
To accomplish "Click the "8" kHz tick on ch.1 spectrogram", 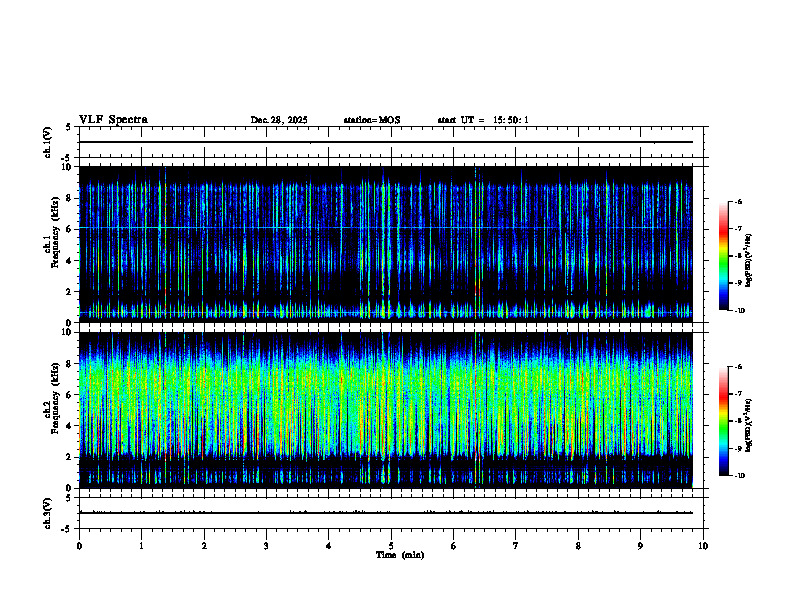I will point(70,198).
